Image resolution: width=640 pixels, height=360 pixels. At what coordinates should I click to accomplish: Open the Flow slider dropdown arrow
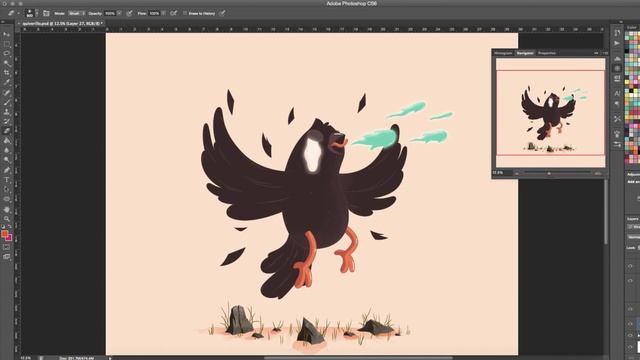(164, 13)
